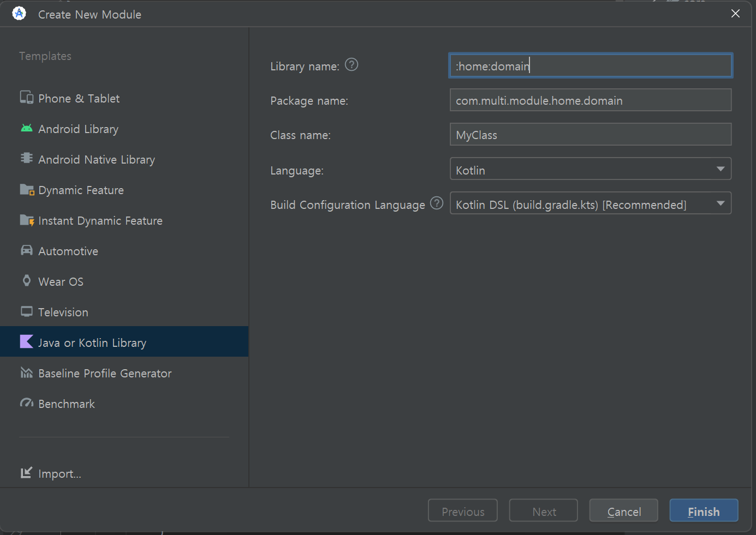Select the Baseline Profile Generator template
Screen dimensions: 756x535
point(124,373)
